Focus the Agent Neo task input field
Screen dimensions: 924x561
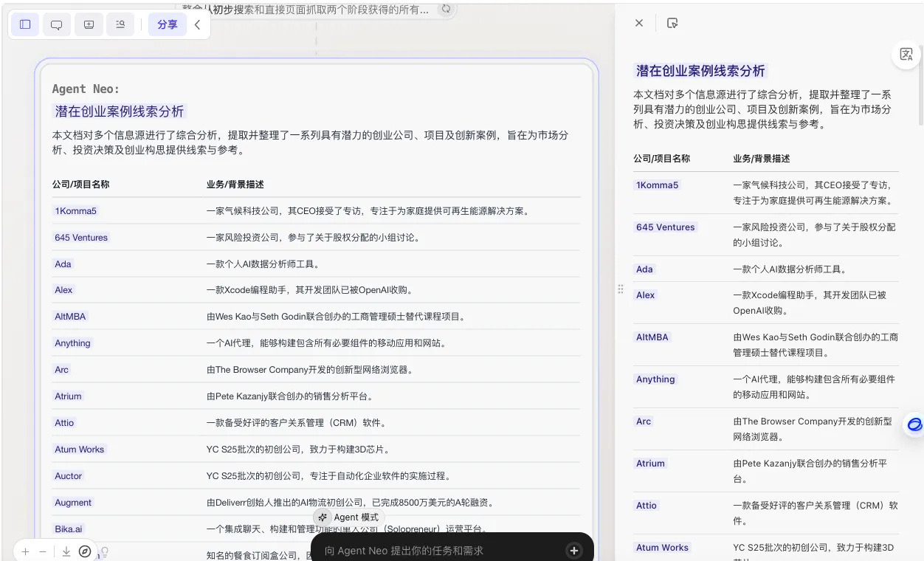[443, 551]
